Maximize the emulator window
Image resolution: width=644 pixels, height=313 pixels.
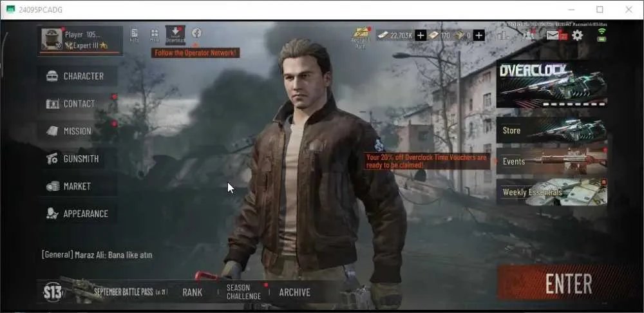[x=600, y=10]
